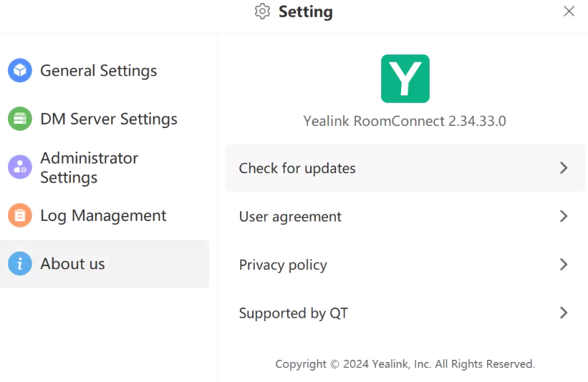Click the gear icon beside Setting title
The width and height of the screenshot is (588, 382).
[x=262, y=11]
